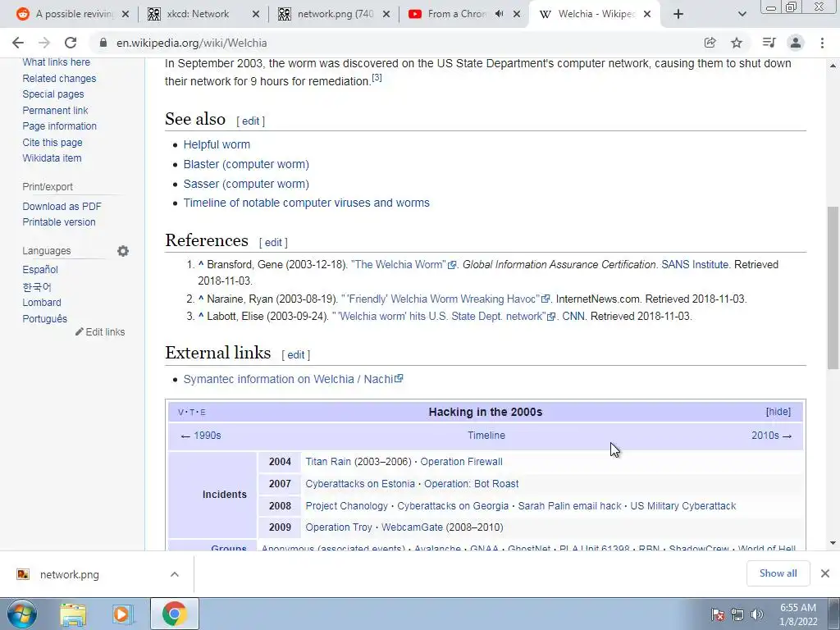Click 'Download as PDF' link
840x630 pixels.
coord(62,206)
